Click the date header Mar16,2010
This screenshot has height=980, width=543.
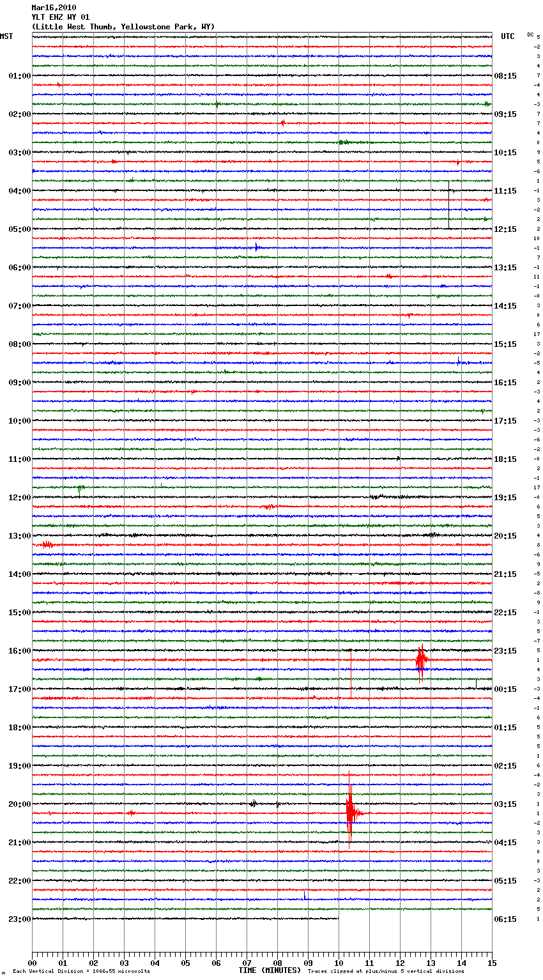click(54, 8)
